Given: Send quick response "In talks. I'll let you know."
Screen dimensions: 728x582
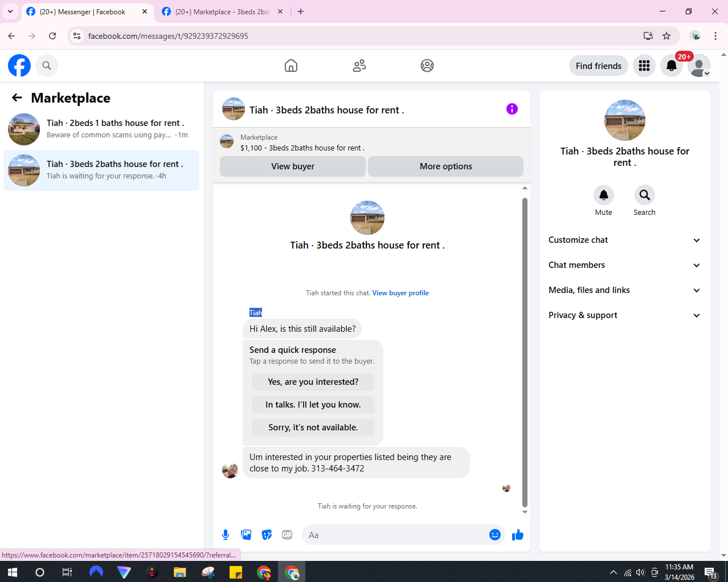Looking at the screenshot, I should click(x=313, y=405).
